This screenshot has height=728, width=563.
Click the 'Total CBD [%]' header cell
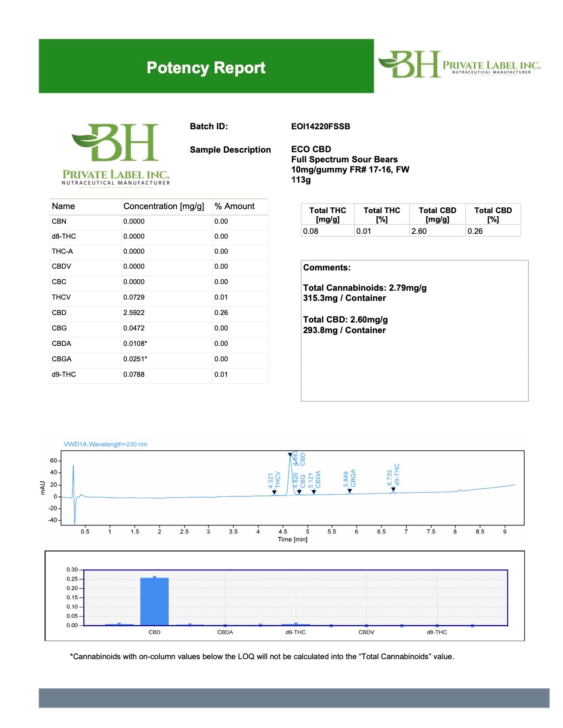[x=493, y=214]
